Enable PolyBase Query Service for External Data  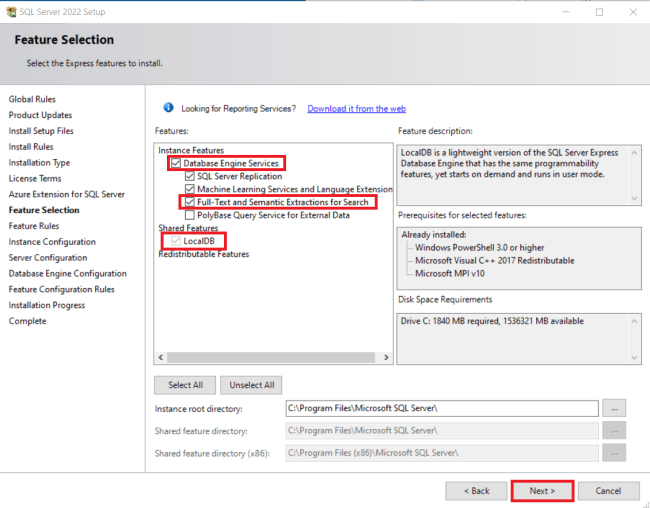pyautogui.click(x=189, y=215)
